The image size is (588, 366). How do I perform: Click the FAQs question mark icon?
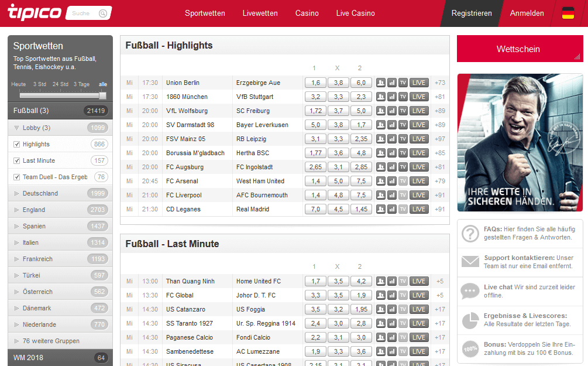tap(470, 234)
